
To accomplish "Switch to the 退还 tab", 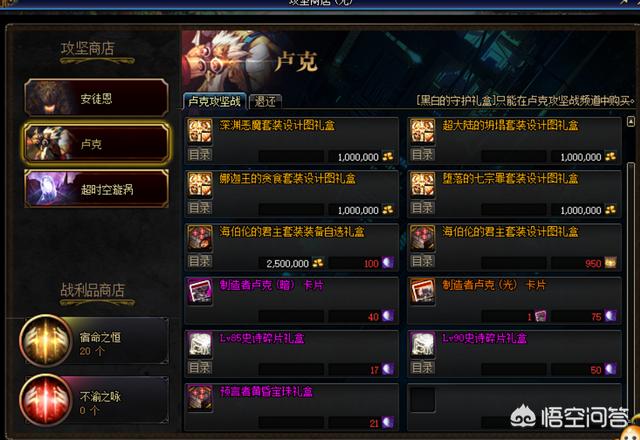I will (265, 102).
